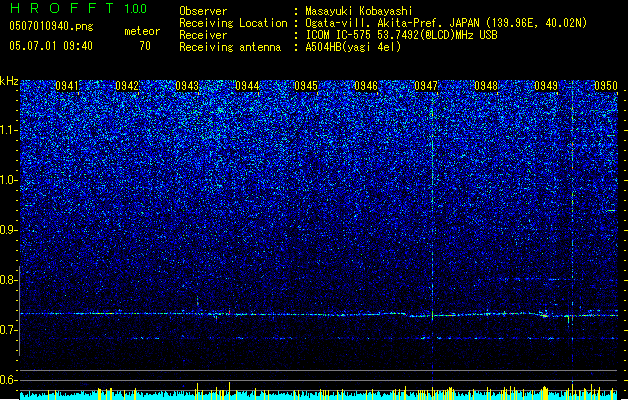Click the 0949 time marker
Viewport: 629px width, 400px height.
(x=546, y=86)
